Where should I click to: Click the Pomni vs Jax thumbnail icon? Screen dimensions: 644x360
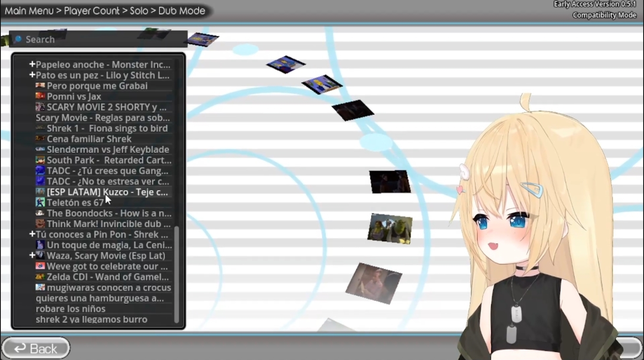[x=40, y=96]
